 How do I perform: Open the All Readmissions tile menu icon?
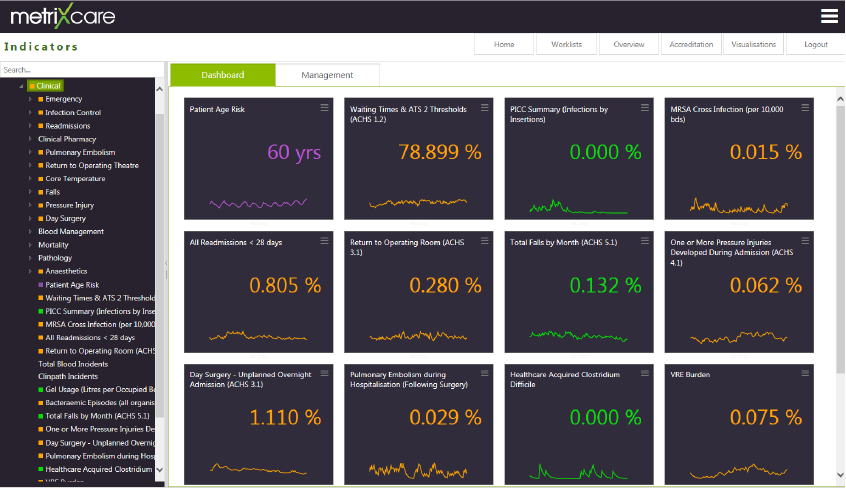pyautogui.click(x=324, y=240)
